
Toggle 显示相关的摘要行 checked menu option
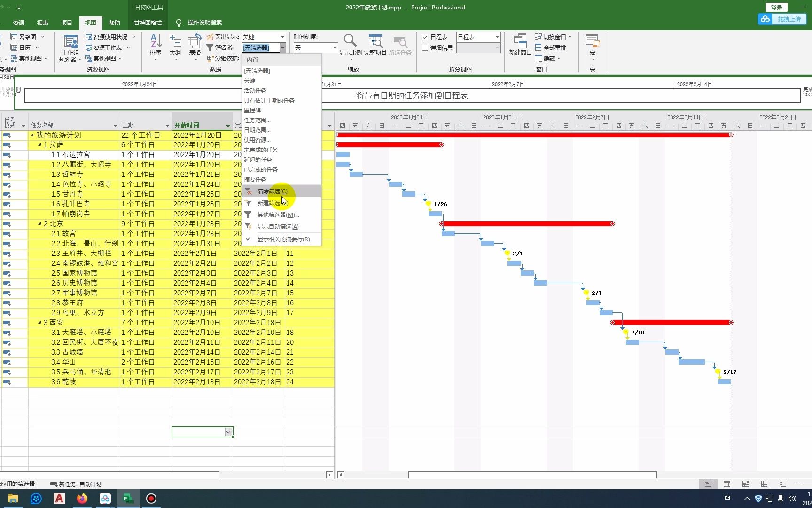tap(281, 239)
